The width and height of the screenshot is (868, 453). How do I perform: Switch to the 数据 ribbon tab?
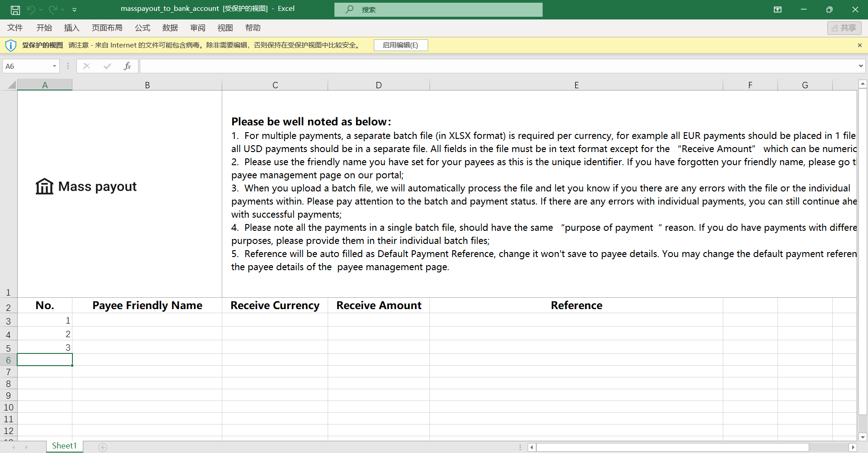(x=170, y=28)
